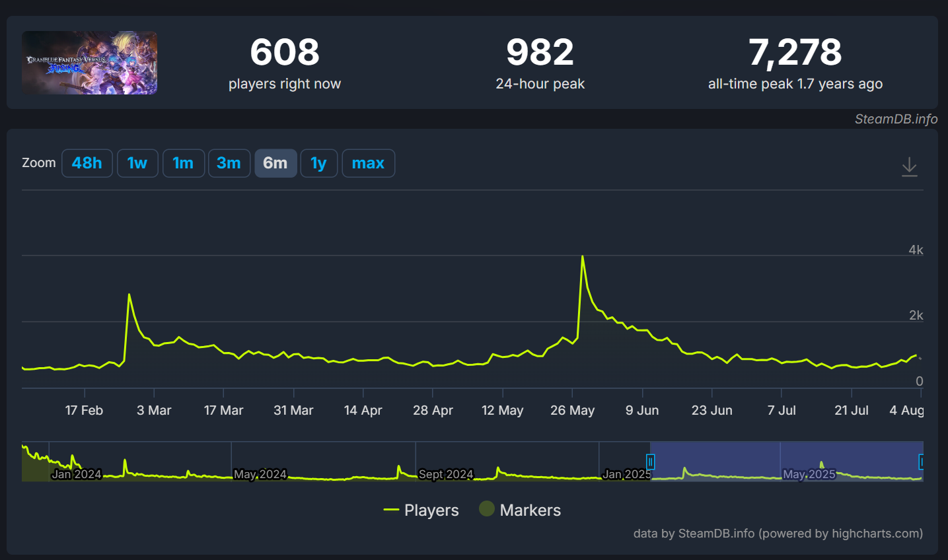Set chart zoom to 1y
This screenshot has width=948, height=560.
click(319, 163)
